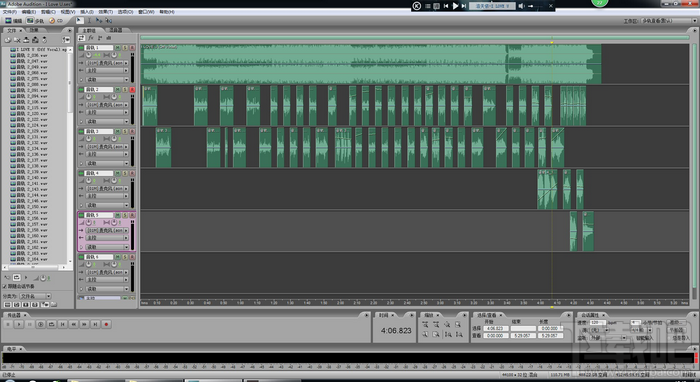The height and width of the screenshot is (382, 700).
Task: Open the Effects menu in the menu bar
Action: point(105,12)
